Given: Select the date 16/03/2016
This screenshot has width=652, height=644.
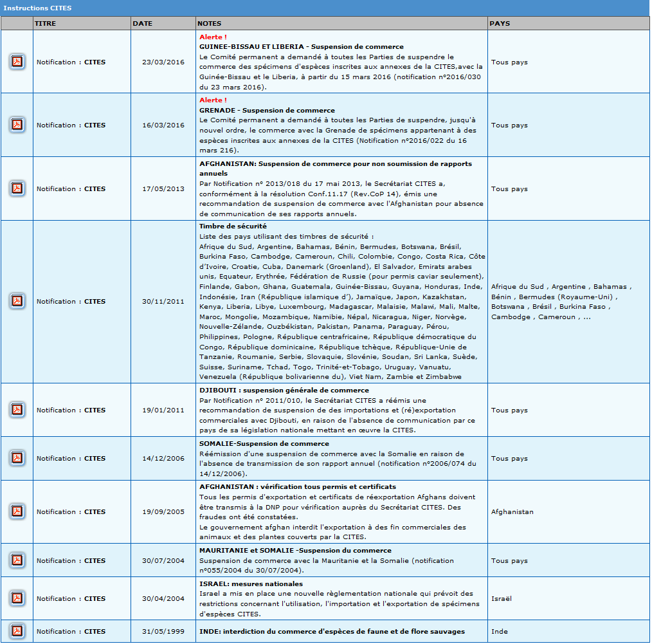Looking at the screenshot, I should (163, 125).
